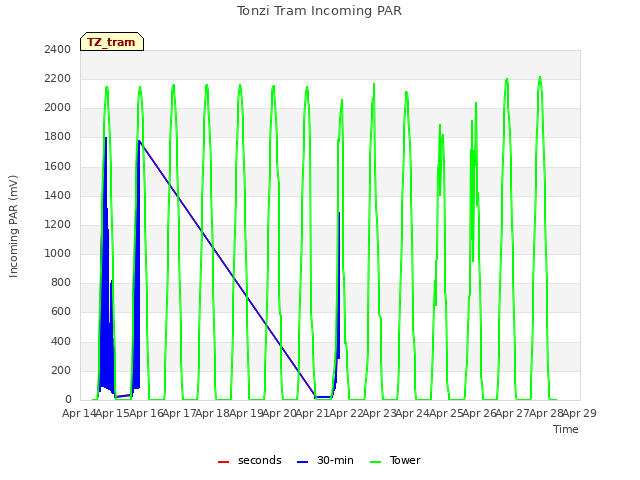This screenshot has height=480, width=640.
Task: Click the 'Tower' legend label
Action: tap(405, 460)
